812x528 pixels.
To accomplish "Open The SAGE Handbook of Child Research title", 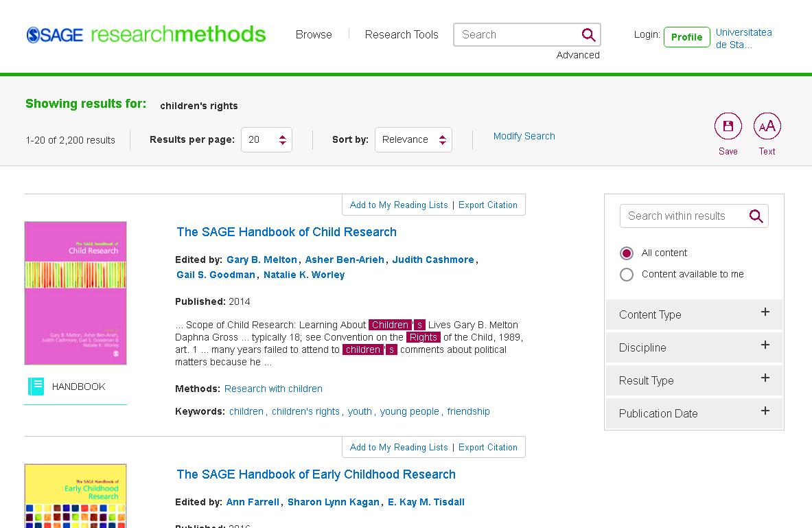I will point(286,232).
